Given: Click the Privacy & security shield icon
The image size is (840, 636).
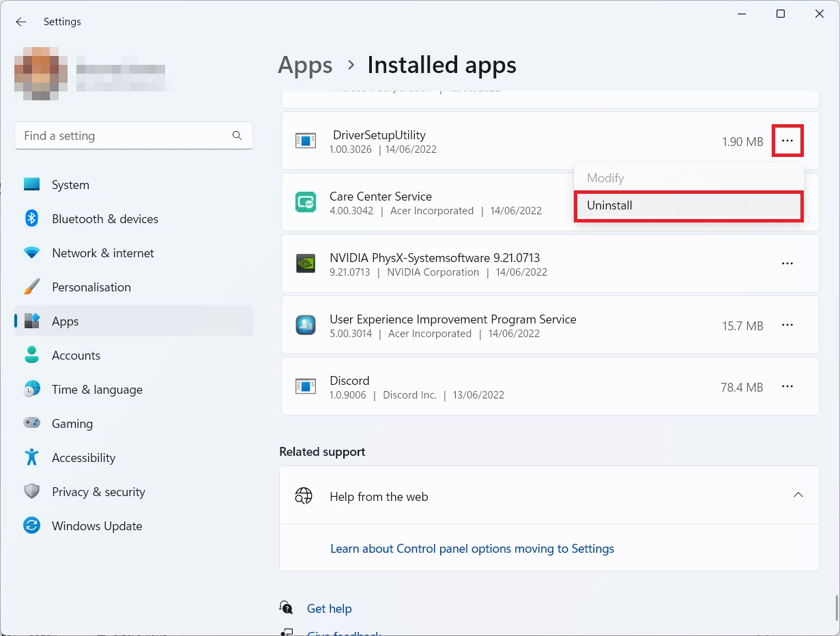Looking at the screenshot, I should pos(32,492).
